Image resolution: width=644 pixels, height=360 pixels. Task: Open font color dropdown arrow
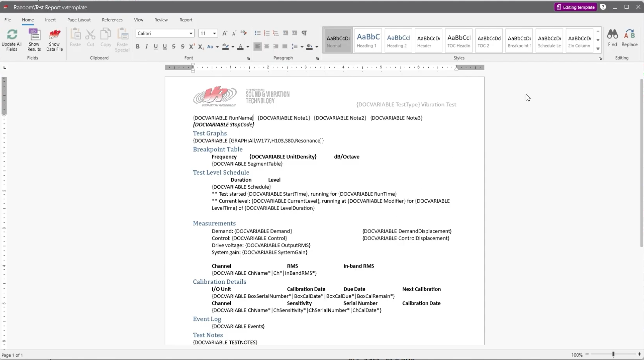248,47
